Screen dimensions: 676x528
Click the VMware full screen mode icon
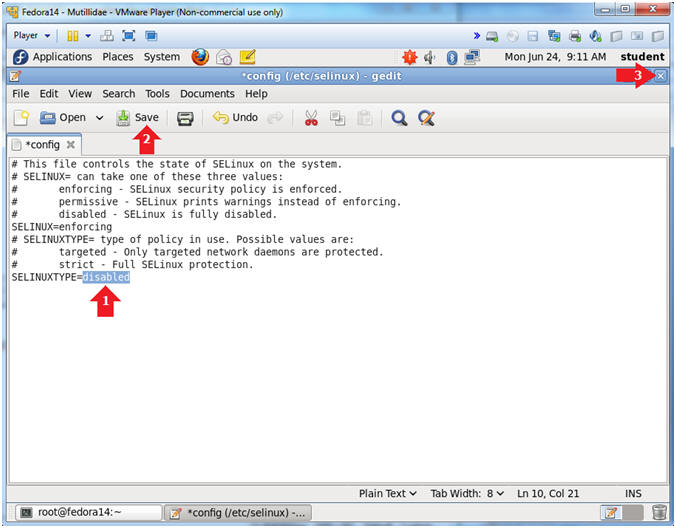tap(129, 36)
